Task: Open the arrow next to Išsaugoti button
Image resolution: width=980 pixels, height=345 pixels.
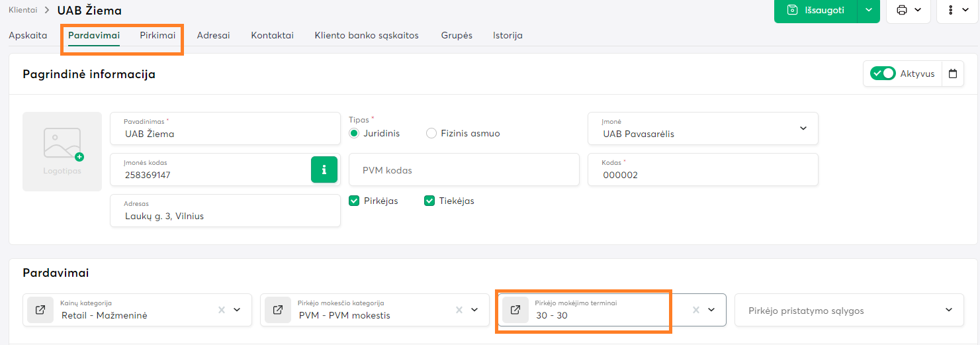Action: [869, 10]
